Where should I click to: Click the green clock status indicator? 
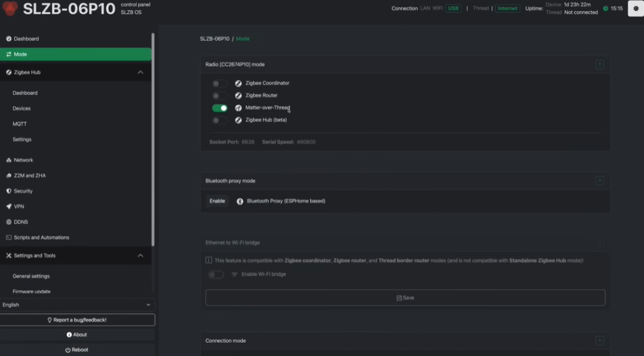pyautogui.click(x=606, y=8)
